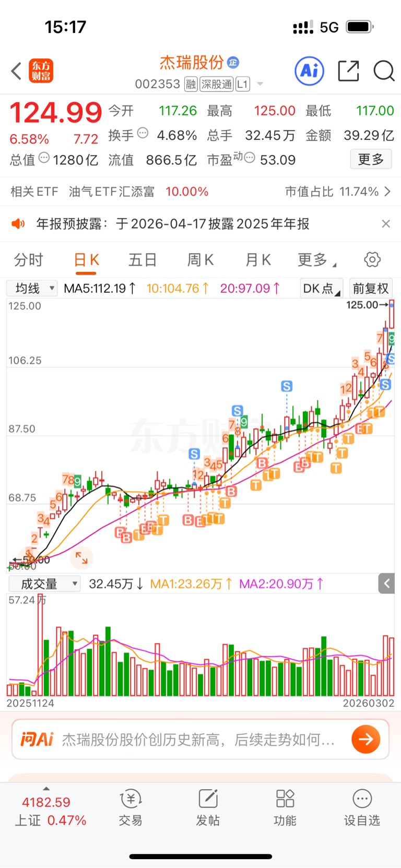
Task: Open the search magnifier icon
Action: pyautogui.click(x=384, y=71)
